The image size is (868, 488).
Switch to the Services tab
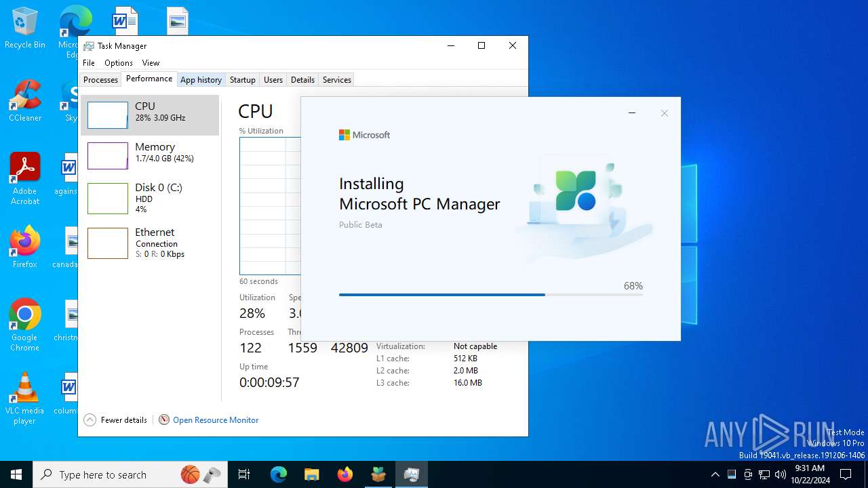[x=337, y=79]
